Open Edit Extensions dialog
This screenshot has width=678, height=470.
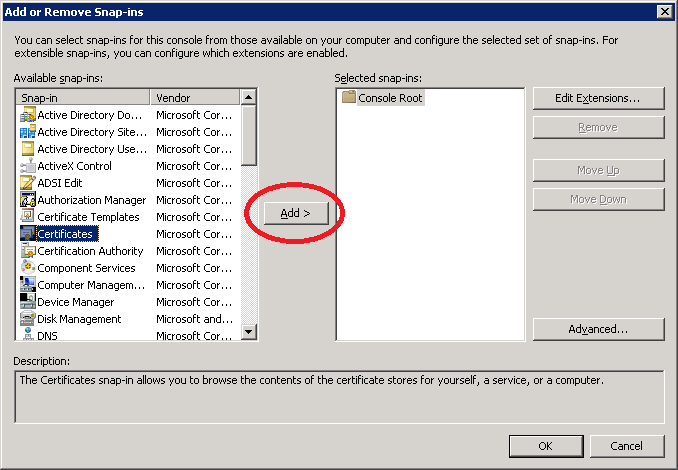point(598,98)
